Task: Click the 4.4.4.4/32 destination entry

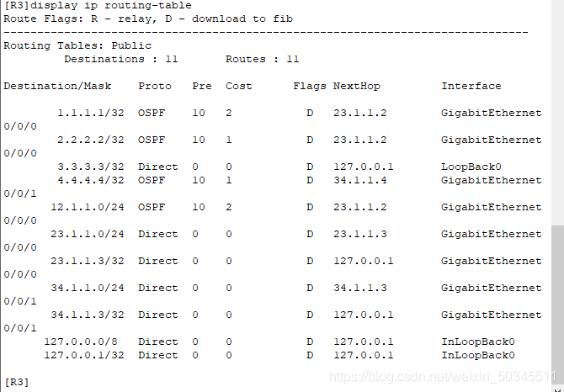Action: pyautogui.click(x=91, y=180)
